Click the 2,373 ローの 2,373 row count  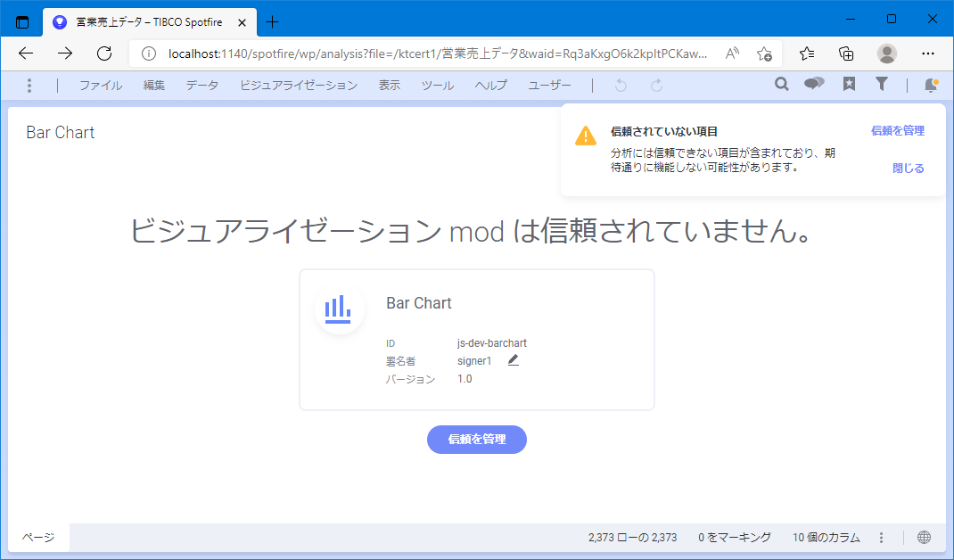tap(633, 538)
